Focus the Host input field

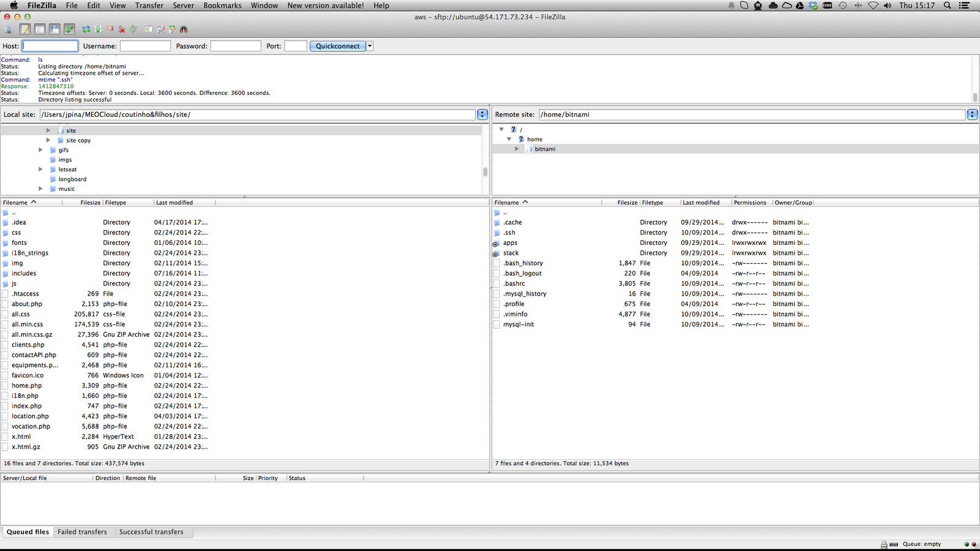[x=50, y=46]
